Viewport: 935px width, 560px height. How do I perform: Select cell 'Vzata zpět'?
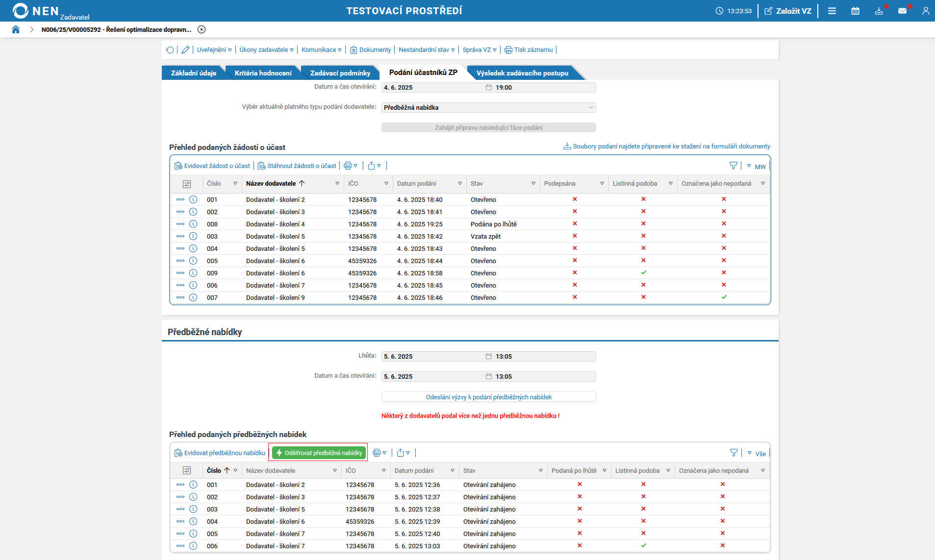(x=485, y=237)
